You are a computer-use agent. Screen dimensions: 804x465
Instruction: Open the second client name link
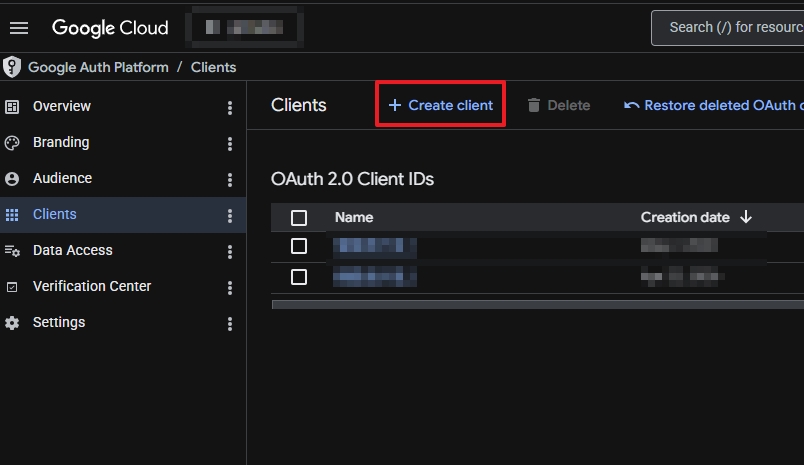click(x=375, y=276)
